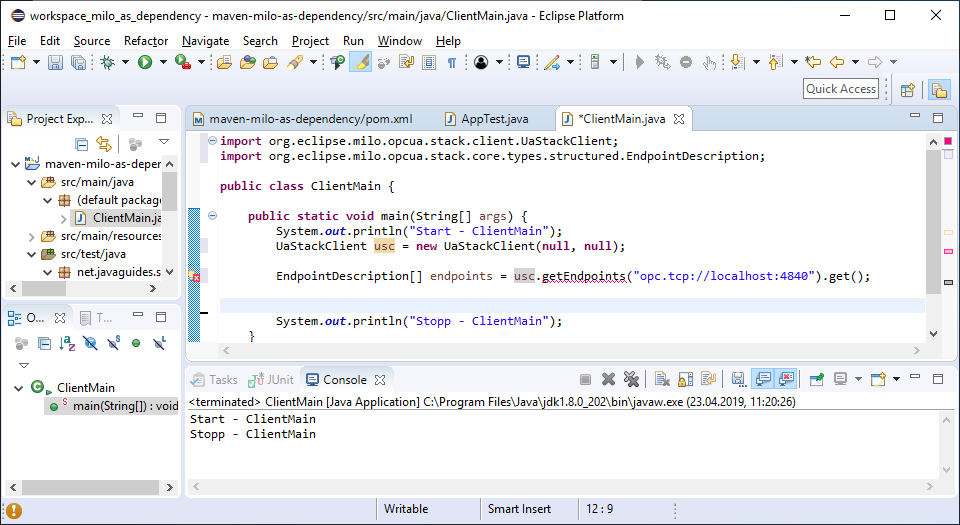Click Collapse All in Project Explorer
This screenshot has width=960, height=525.
click(x=82, y=144)
